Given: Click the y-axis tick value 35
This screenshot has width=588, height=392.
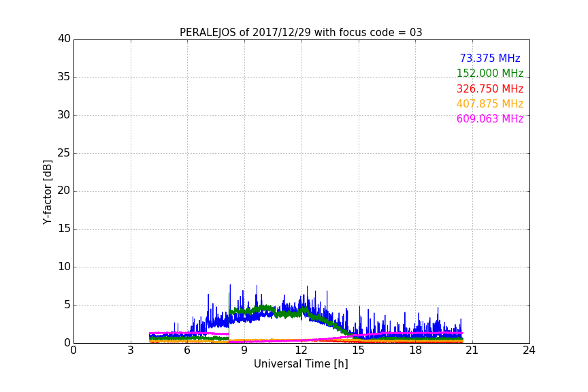Looking at the screenshot, I should [x=64, y=77].
